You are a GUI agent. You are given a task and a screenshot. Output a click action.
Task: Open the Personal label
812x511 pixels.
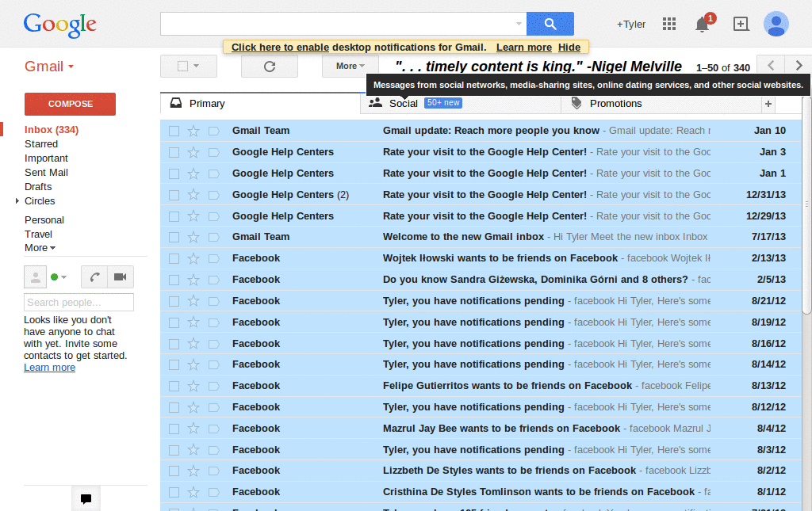pyautogui.click(x=44, y=219)
